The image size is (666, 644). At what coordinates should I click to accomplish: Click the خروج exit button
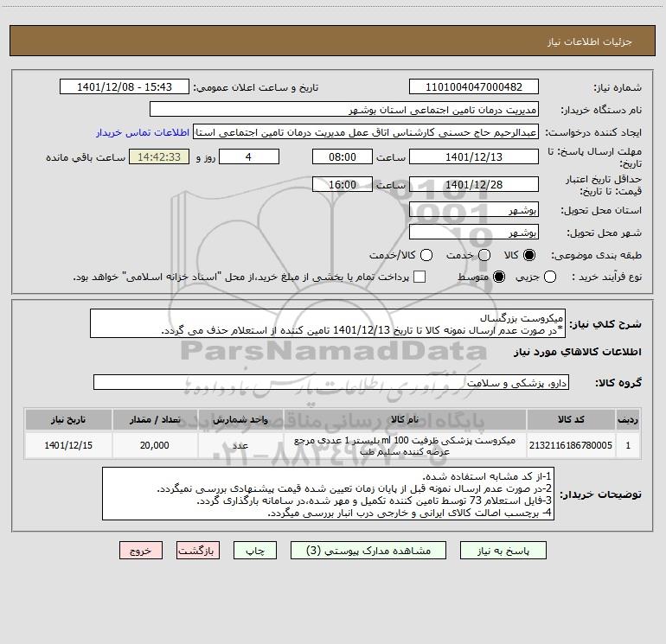tap(141, 550)
